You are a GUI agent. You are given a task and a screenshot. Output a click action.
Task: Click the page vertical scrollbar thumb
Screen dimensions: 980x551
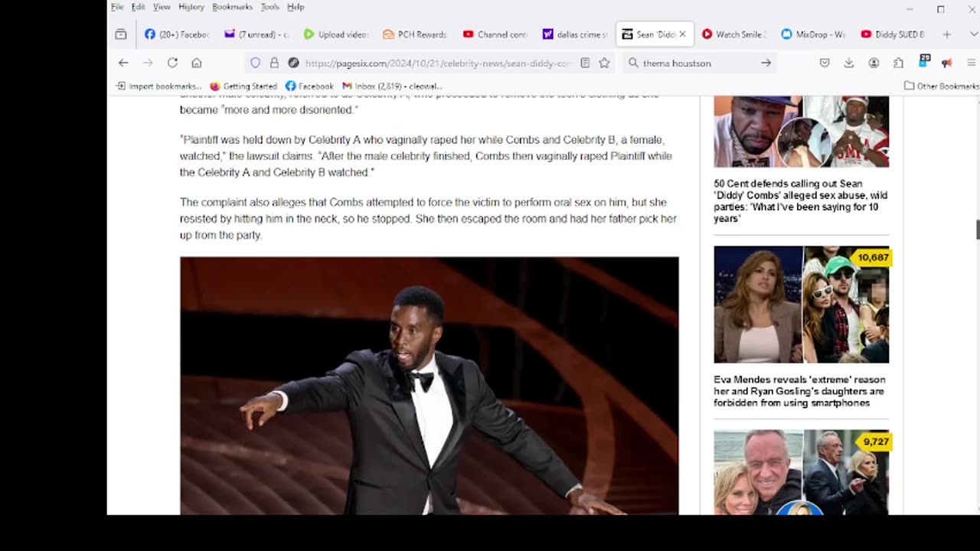(x=978, y=230)
